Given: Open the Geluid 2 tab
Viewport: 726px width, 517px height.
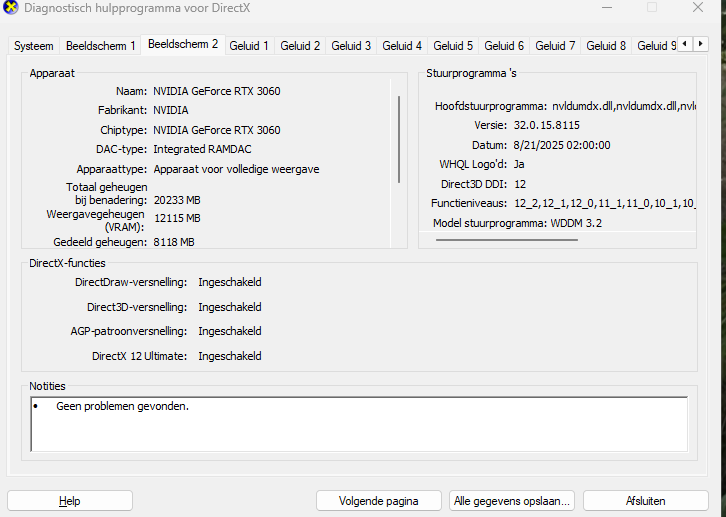Looking at the screenshot, I should (300, 46).
